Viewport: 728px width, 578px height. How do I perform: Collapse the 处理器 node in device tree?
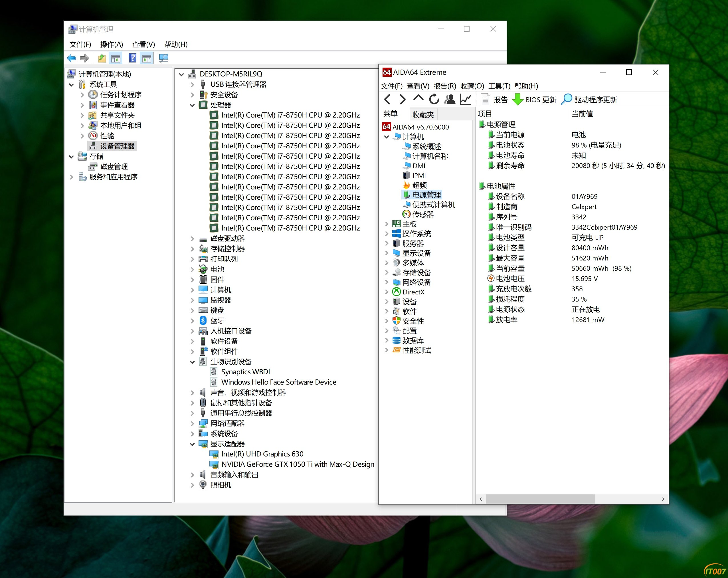(x=192, y=105)
